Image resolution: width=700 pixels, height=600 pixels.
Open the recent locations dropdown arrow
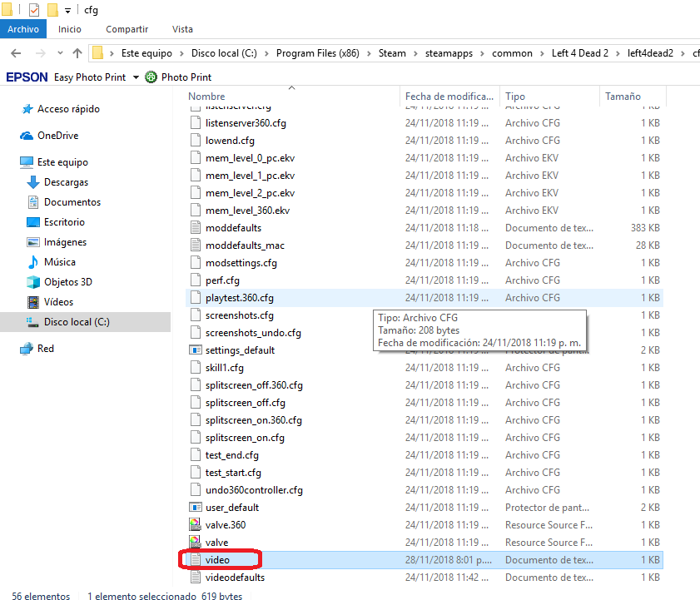pos(60,53)
